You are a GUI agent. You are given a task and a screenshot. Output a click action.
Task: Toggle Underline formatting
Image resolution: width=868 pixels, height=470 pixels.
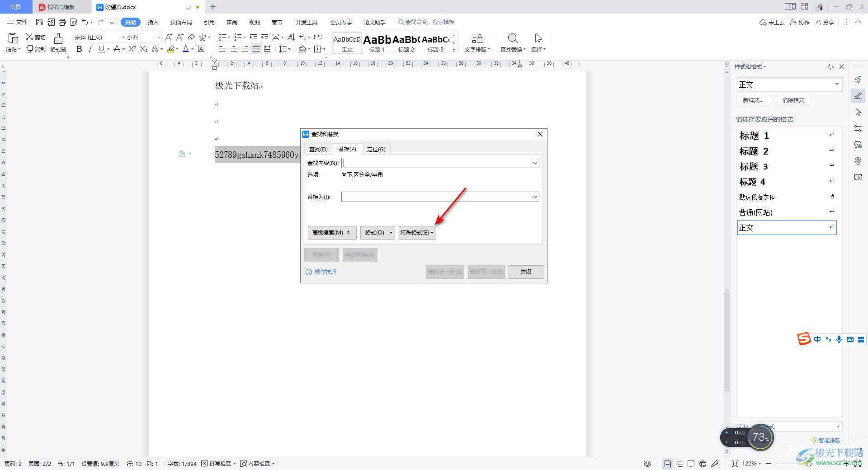[x=101, y=49]
